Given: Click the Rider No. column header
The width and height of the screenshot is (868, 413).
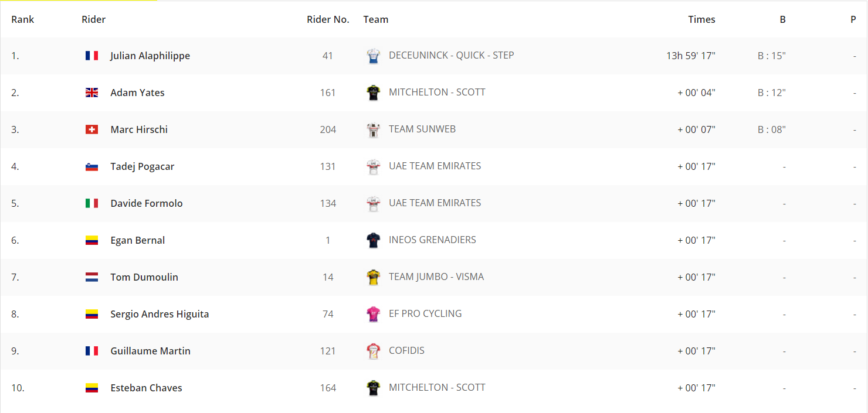Looking at the screenshot, I should [328, 19].
